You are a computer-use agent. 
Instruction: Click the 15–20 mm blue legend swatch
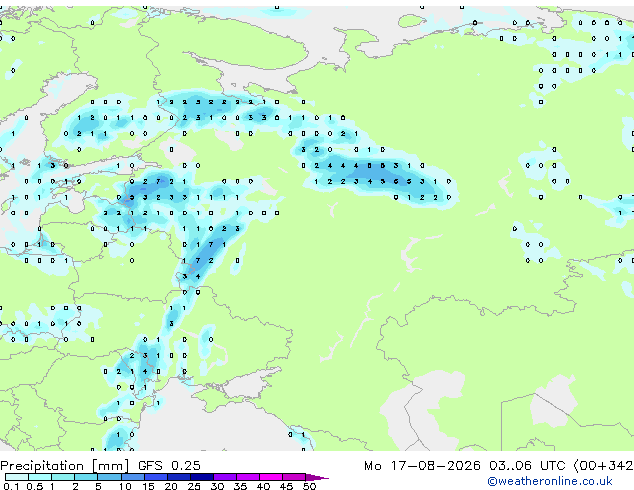click(156, 477)
